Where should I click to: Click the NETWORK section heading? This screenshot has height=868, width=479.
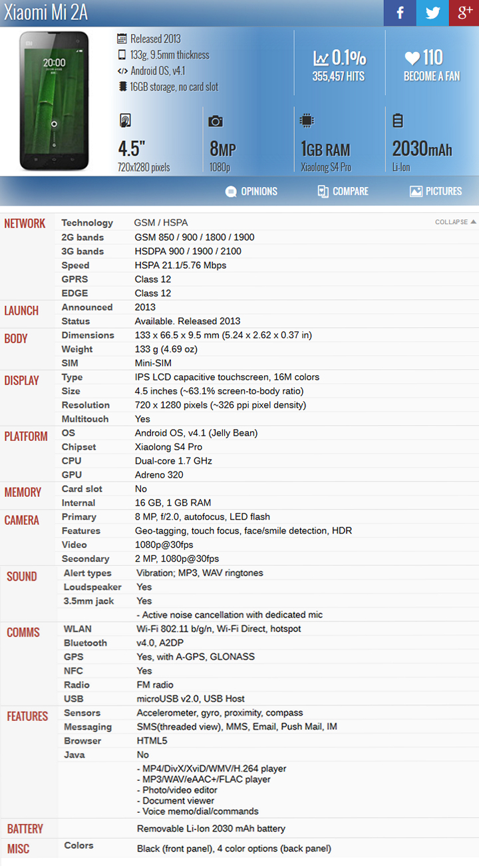[25, 223]
